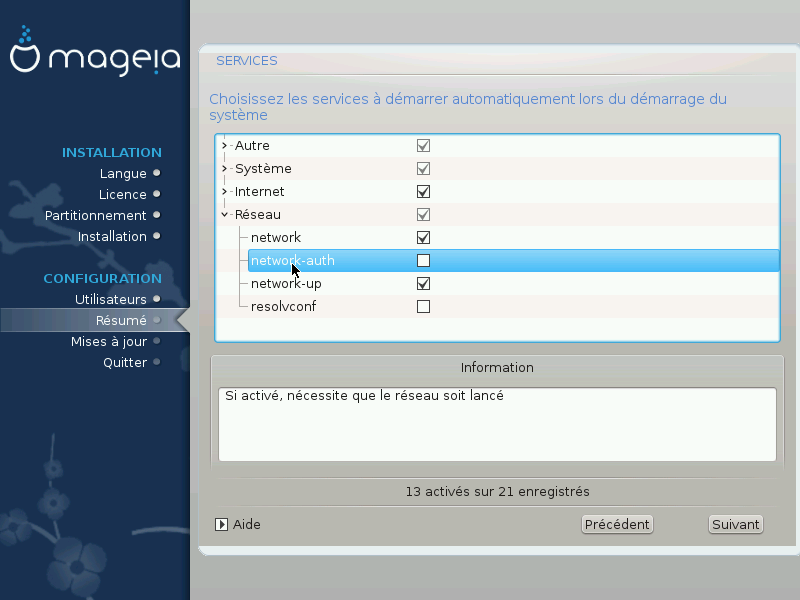The image size is (800, 600).
Task: Click the Information panel title
Action: [497, 368]
